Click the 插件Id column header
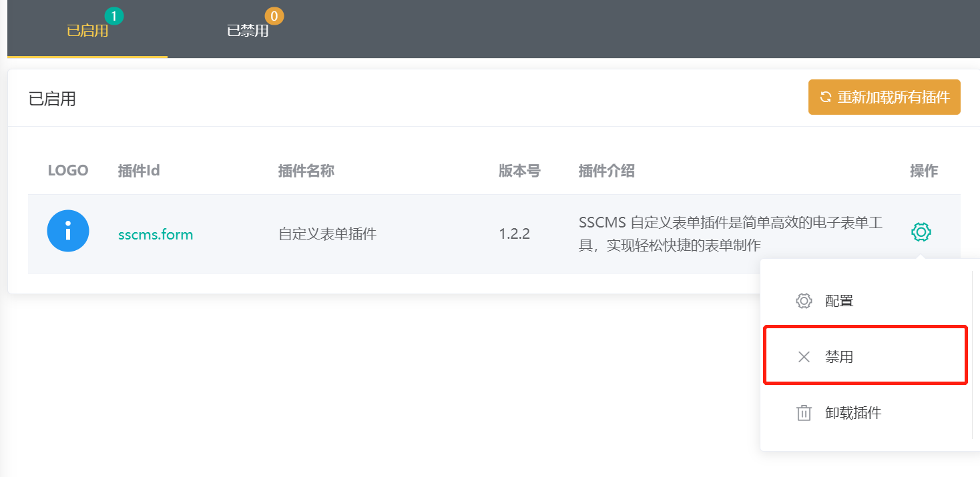980x477 pixels. tap(139, 171)
